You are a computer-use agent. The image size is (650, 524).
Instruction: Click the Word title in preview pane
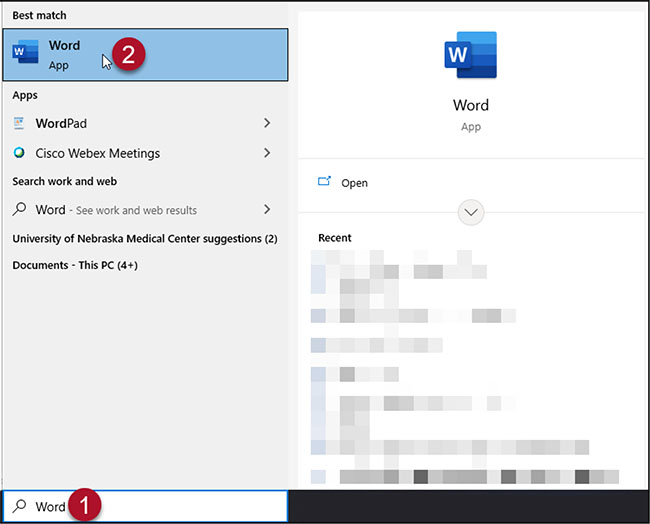(x=471, y=105)
